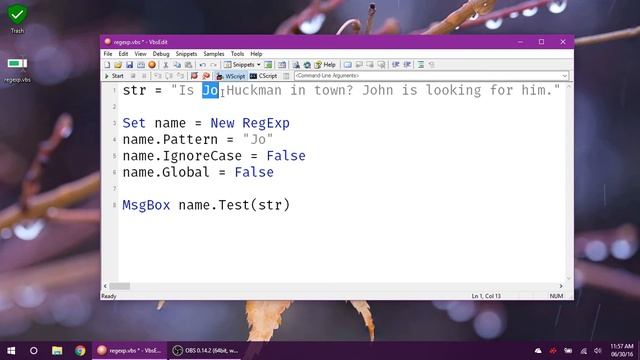Open the Tools menu
Image resolution: width=640 pixels, height=360 pixels.
237,54
